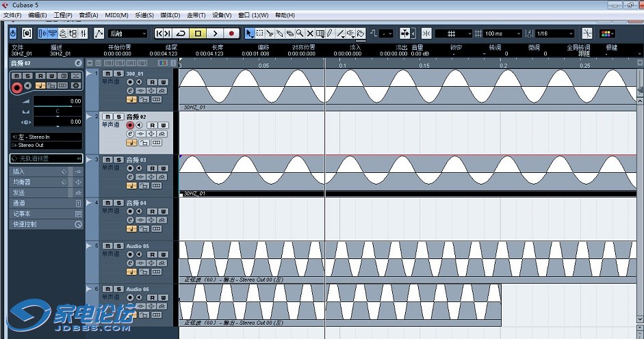Select the Range Selection tool

click(x=259, y=33)
